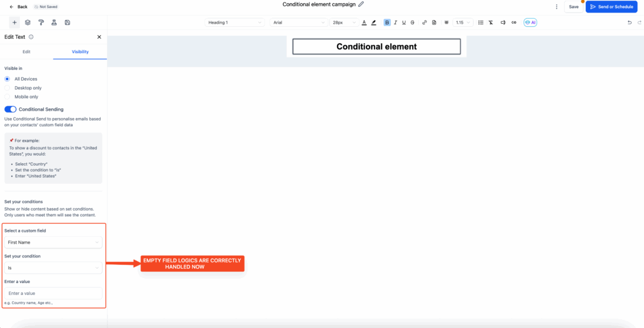Open the three-dot more options menu

click(556, 6)
